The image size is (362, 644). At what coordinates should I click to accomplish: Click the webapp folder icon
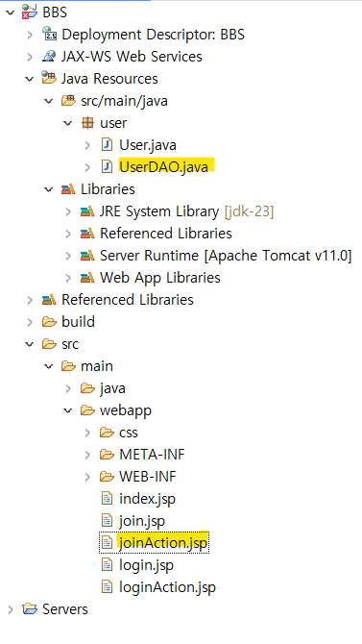[x=87, y=410]
